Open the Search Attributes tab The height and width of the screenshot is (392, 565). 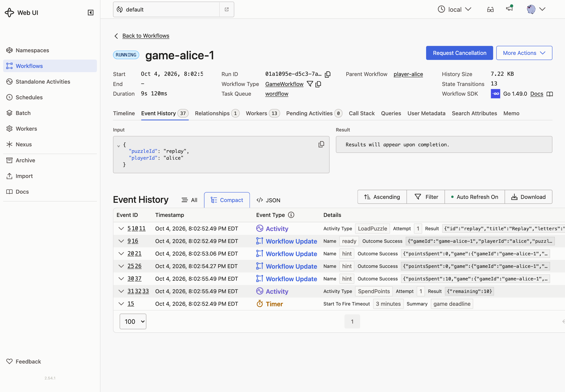pos(474,113)
